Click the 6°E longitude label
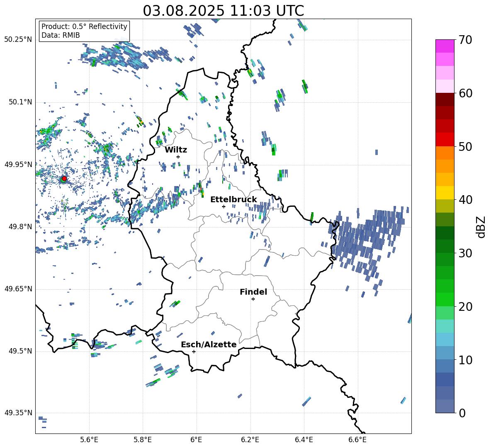Image resolution: width=491 pixels, height=448 pixels. point(196,440)
